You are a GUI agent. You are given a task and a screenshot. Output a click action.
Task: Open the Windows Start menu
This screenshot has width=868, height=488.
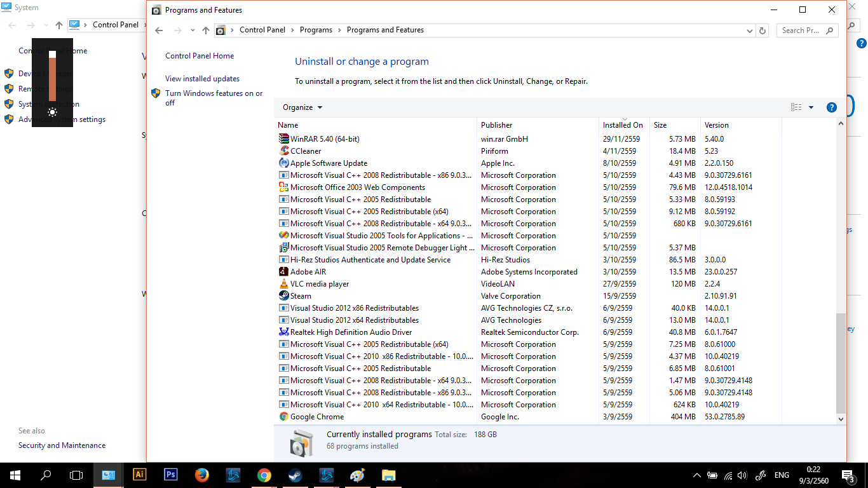coord(15,475)
